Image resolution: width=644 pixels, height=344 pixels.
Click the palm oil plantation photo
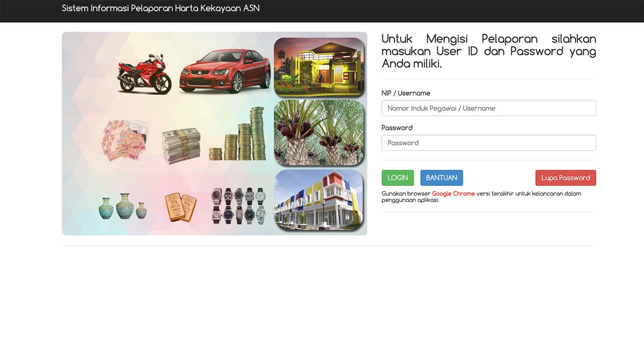coord(319,133)
